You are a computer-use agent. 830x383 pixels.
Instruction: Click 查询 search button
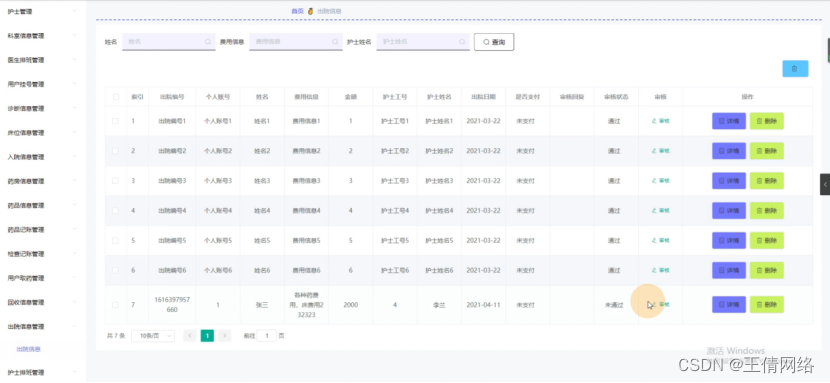tap(494, 42)
